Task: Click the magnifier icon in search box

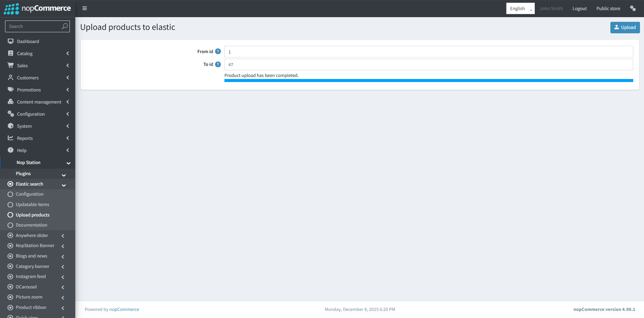Action: (x=65, y=26)
